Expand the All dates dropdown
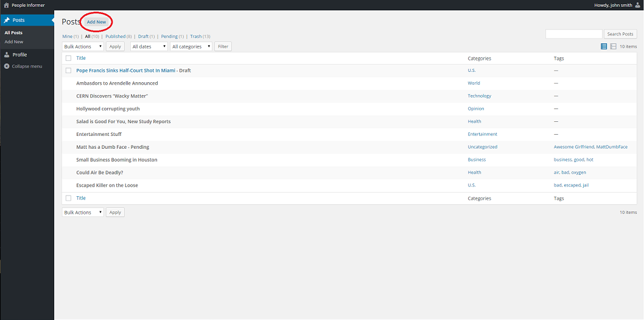 [149, 46]
